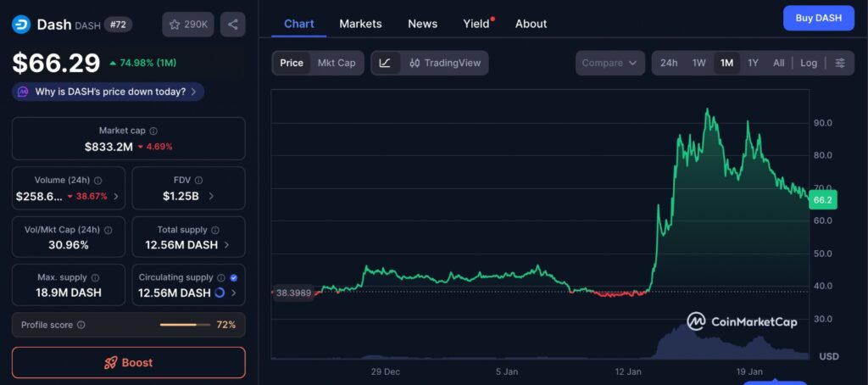The image size is (868, 385).
Task: Select 1M time range
Action: click(726, 63)
